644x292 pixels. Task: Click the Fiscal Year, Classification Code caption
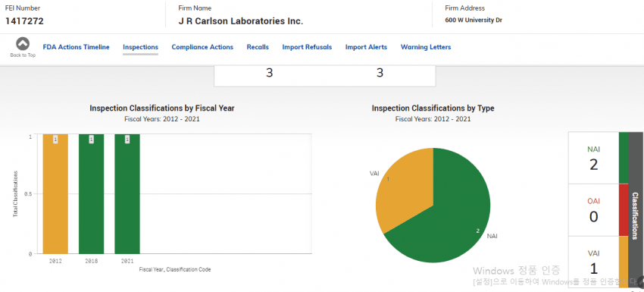tap(175, 270)
